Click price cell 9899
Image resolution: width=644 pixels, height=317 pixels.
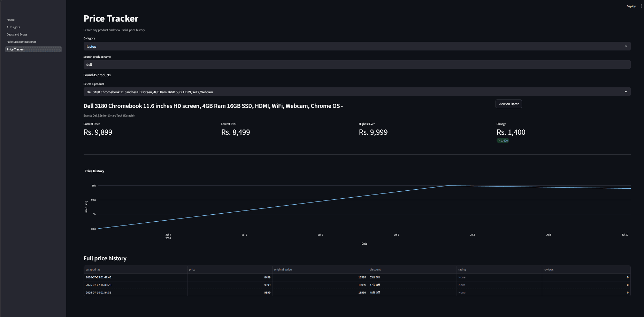[x=230, y=293]
